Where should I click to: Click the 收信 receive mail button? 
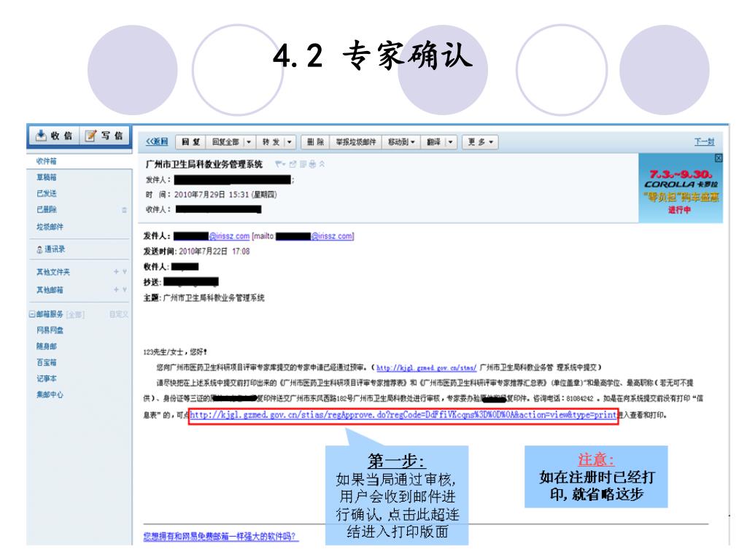pyautogui.click(x=54, y=136)
